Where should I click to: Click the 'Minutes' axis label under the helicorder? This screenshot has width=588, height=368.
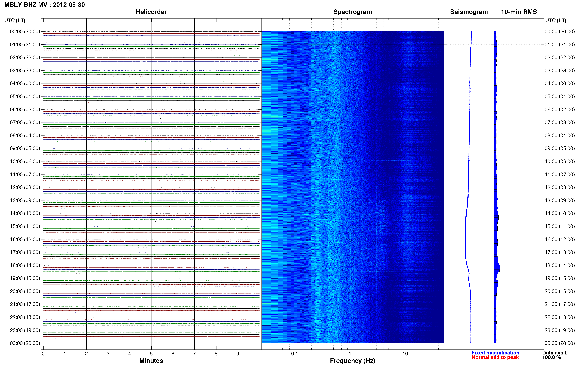coord(151,361)
